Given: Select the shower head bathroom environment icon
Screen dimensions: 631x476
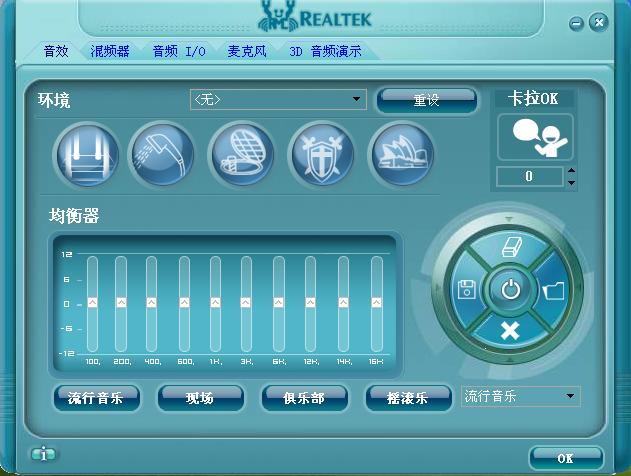Looking at the screenshot, I should [x=164, y=155].
